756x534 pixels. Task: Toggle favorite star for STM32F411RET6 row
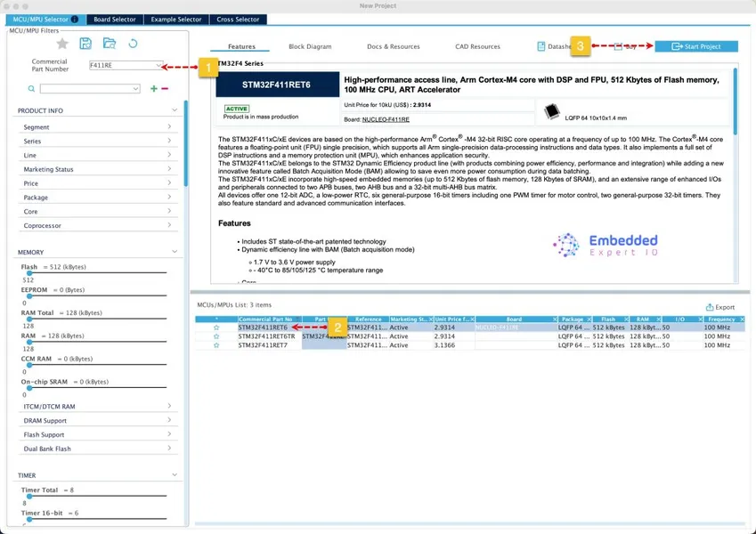216,328
